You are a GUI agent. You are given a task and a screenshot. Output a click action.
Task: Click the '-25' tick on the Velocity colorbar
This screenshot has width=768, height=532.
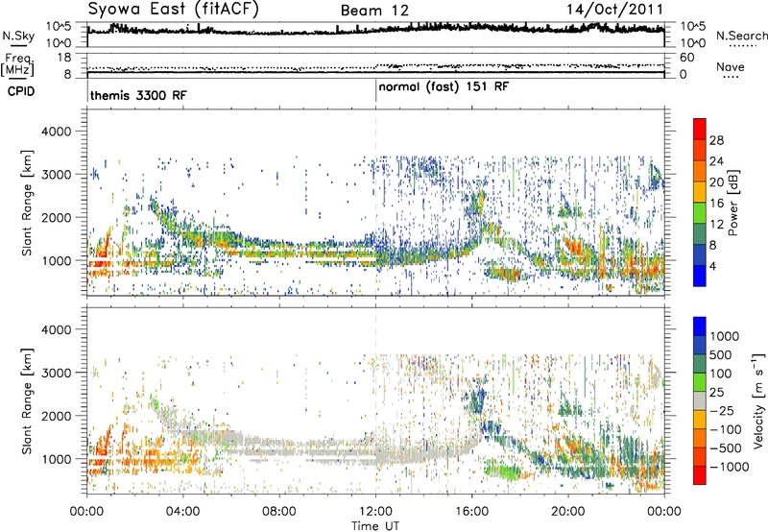click(x=722, y=411)
